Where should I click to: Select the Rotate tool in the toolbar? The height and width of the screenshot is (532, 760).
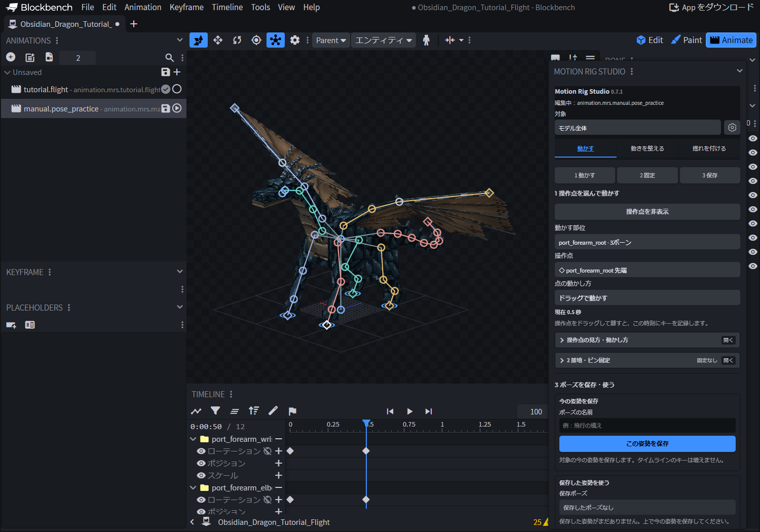237,40
